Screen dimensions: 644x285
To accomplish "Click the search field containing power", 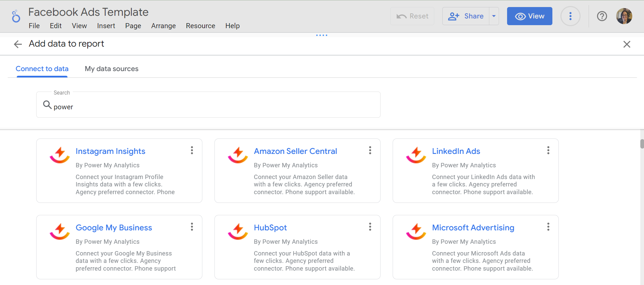I will pos(215,107).
